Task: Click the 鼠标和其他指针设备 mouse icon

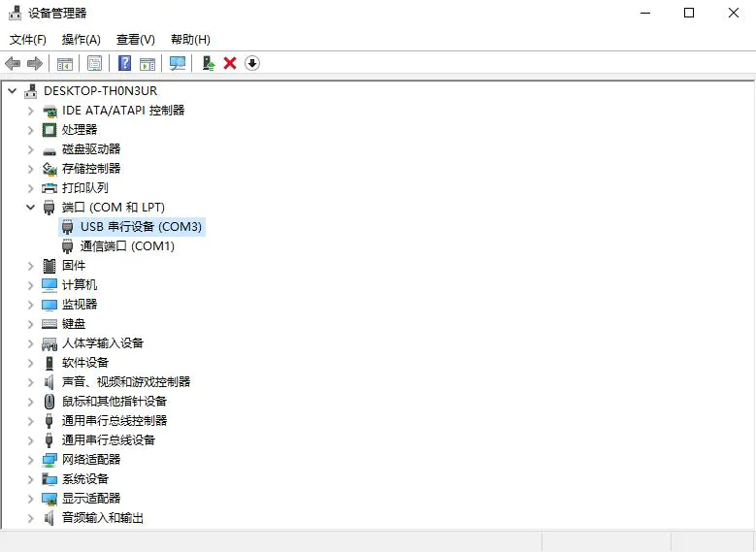Action: [x=49, y=401]
